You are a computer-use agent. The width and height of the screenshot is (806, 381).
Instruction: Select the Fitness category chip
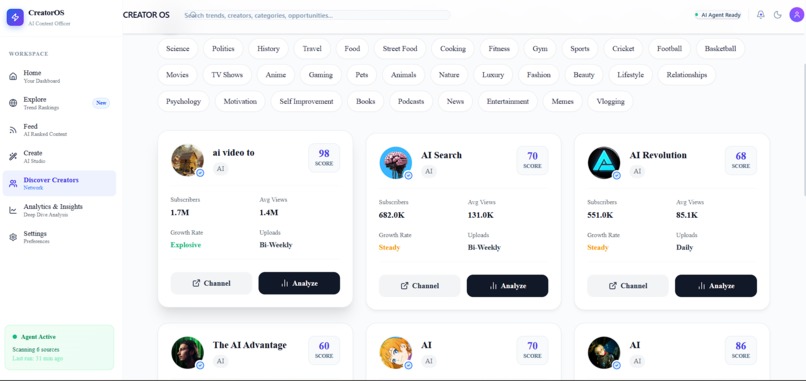coord(499,48)
